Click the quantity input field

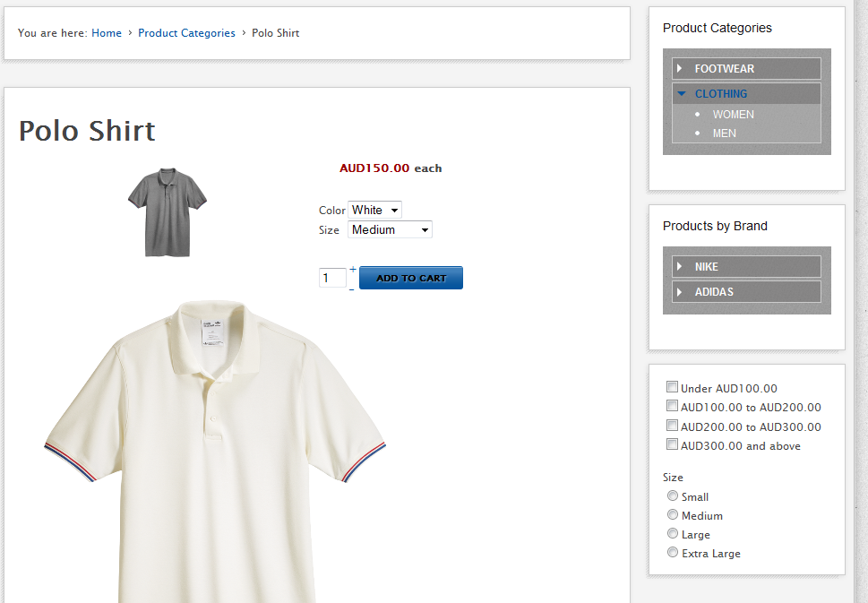point(331,279)
